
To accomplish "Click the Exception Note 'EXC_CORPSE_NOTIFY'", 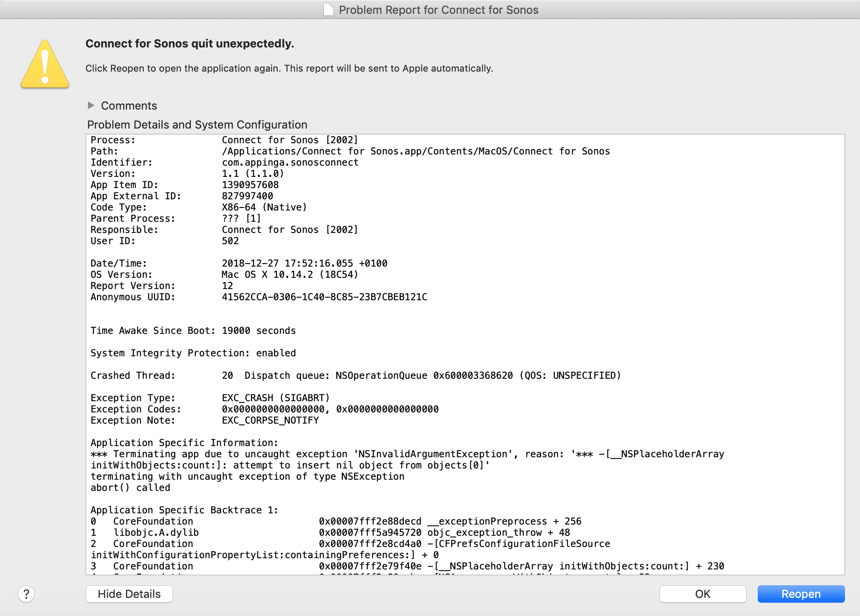I will [270, 420].
